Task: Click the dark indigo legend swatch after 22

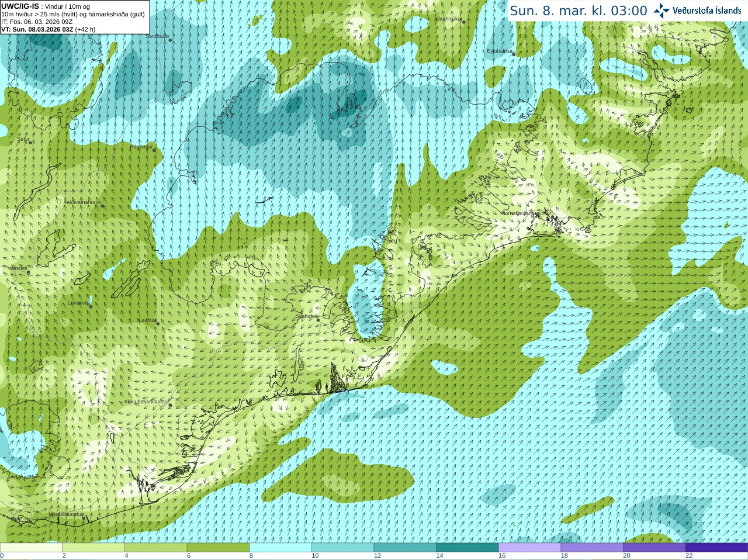Action: tap(716, 548)
